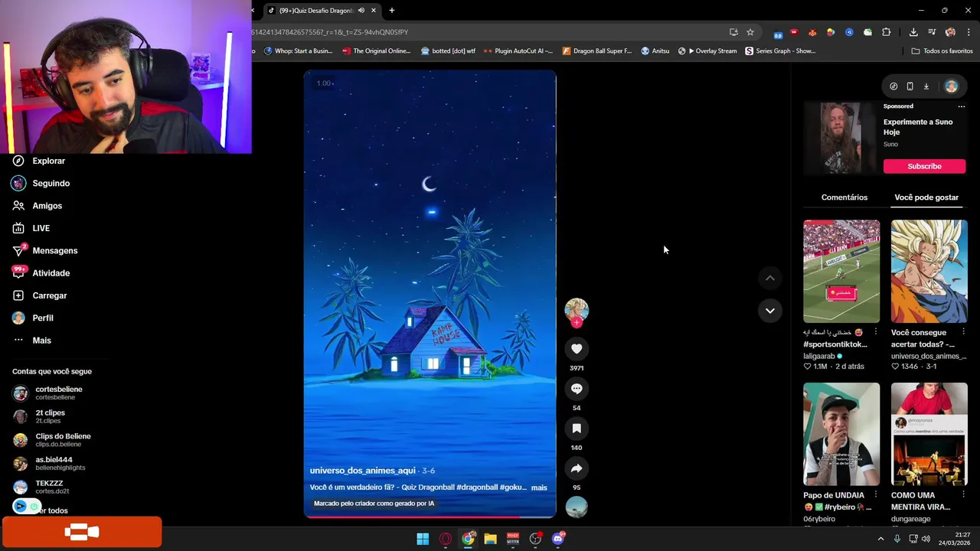The height and width of the screenshot is (551, 980).
Task: Open Discord from the taskbar
Action: (558, 539)
